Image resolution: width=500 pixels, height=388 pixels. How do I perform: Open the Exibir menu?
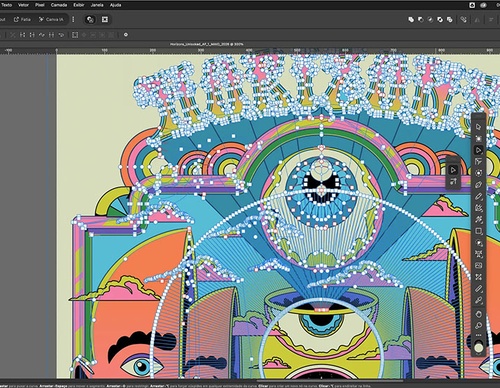point(79,5)
